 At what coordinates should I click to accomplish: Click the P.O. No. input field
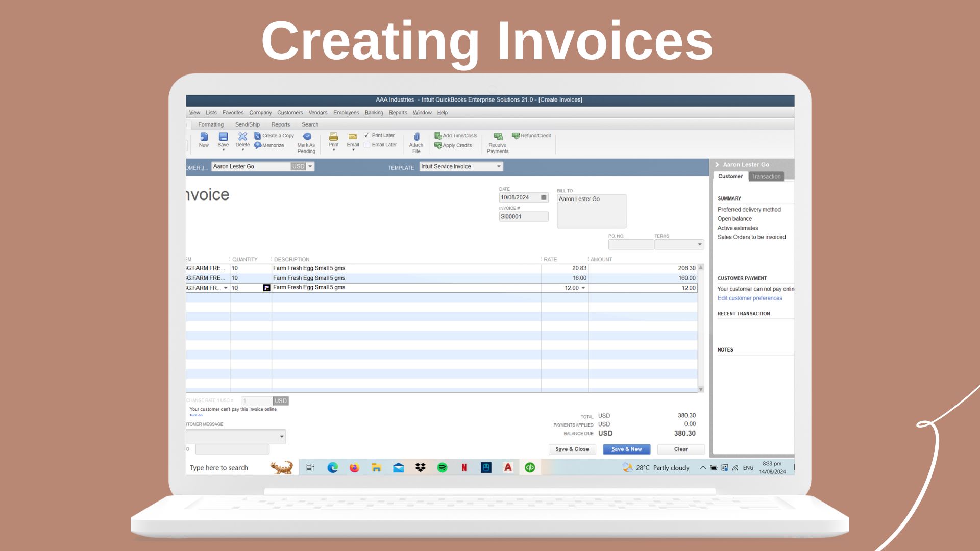631,245
